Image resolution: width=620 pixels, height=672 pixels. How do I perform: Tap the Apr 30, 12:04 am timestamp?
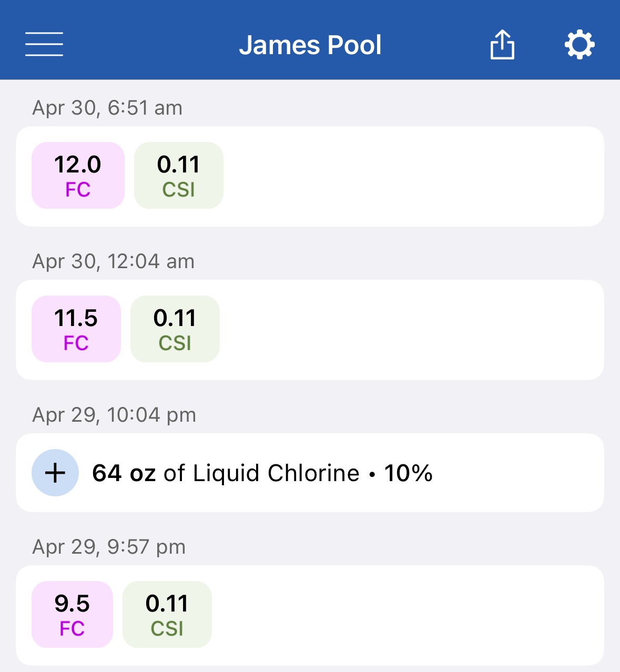tap(114, 261)
